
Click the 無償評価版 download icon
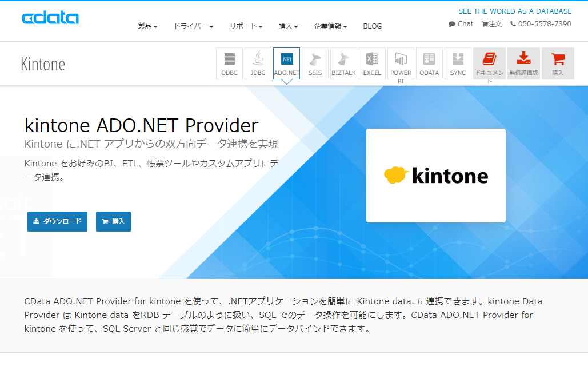[x=523, y=63]
